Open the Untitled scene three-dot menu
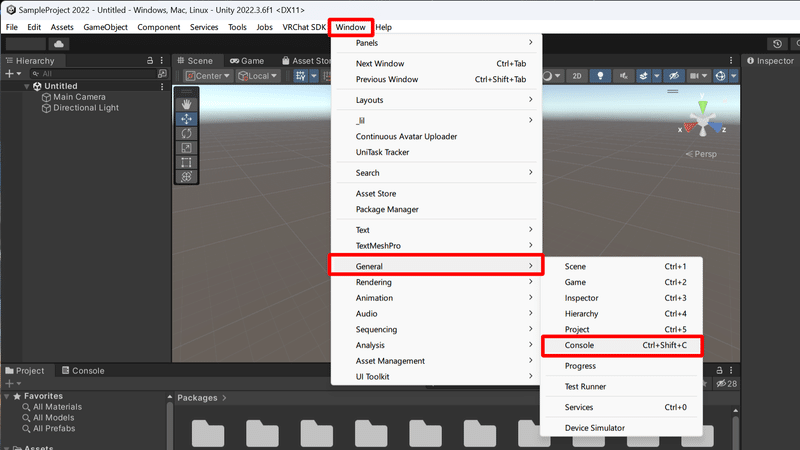Screen dimensions: 800x450 point(162,86)
